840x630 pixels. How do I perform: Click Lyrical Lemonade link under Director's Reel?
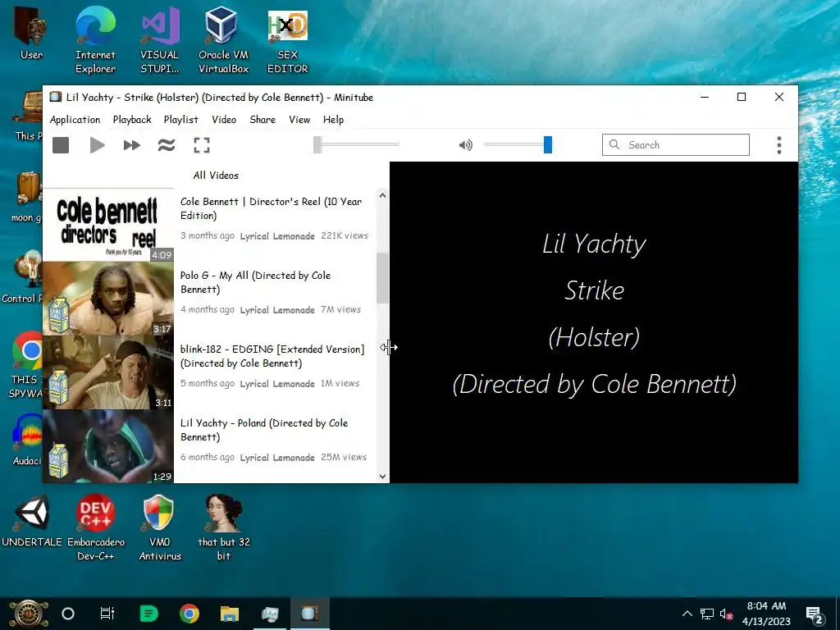[277, 236]
